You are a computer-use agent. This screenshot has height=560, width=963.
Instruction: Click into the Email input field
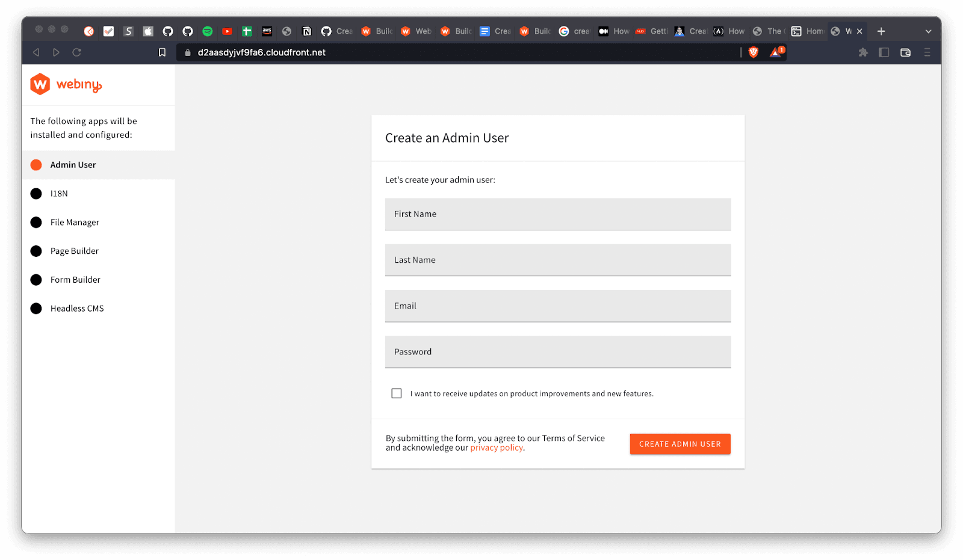tap(557, 306)
